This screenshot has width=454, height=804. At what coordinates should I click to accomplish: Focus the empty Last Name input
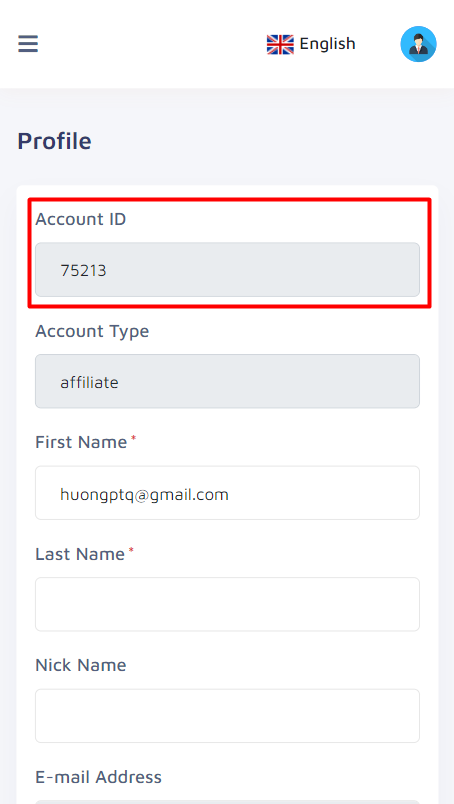227,604
